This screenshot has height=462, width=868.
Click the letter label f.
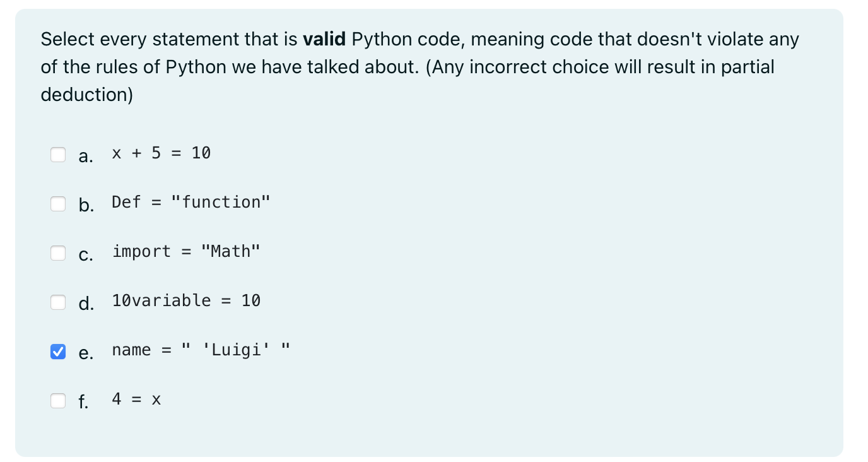(84, 401)
